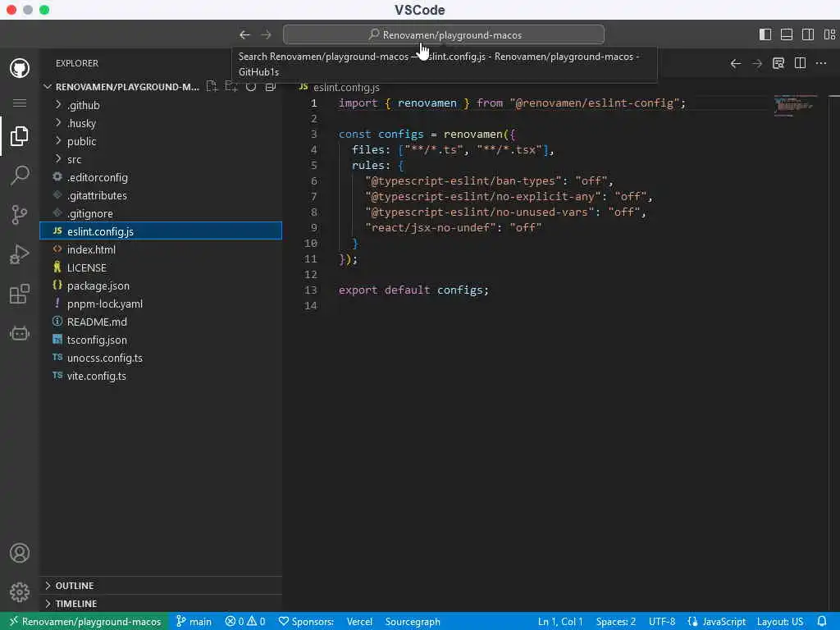Click the notifications bell in status bar
Viewport: 840px width, 630px height.
[x=822, y=622]
